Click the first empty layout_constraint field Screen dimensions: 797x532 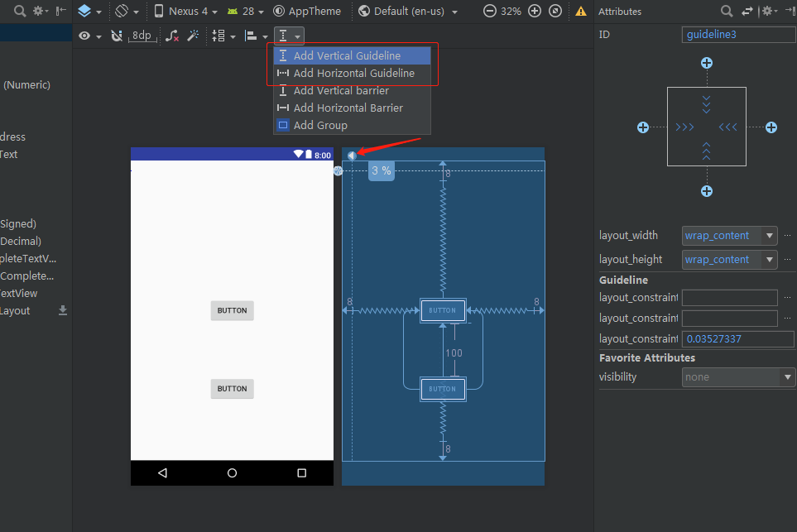click(729, 298)
